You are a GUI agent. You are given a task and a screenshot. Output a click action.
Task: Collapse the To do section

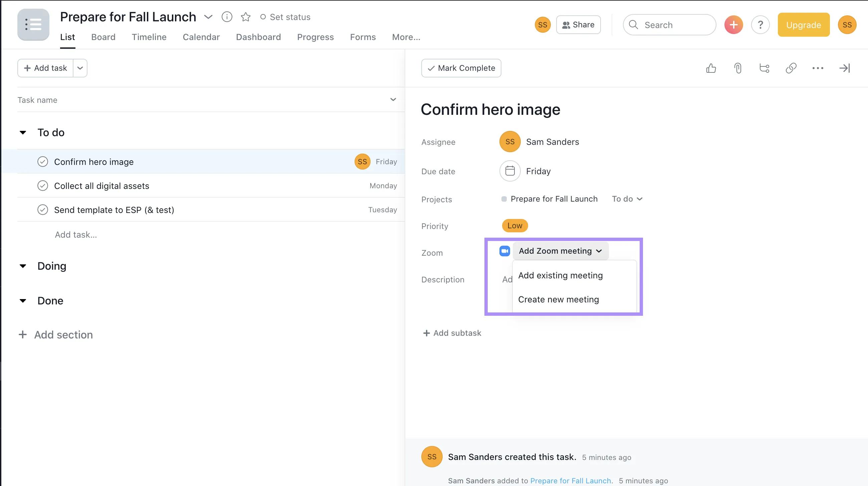point(23,133)
